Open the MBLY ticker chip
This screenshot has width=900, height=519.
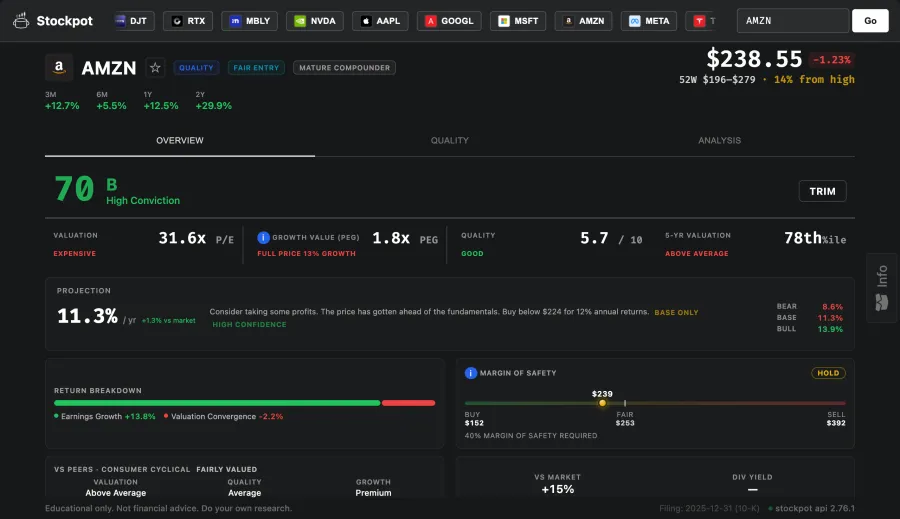(x=250, y=21)
